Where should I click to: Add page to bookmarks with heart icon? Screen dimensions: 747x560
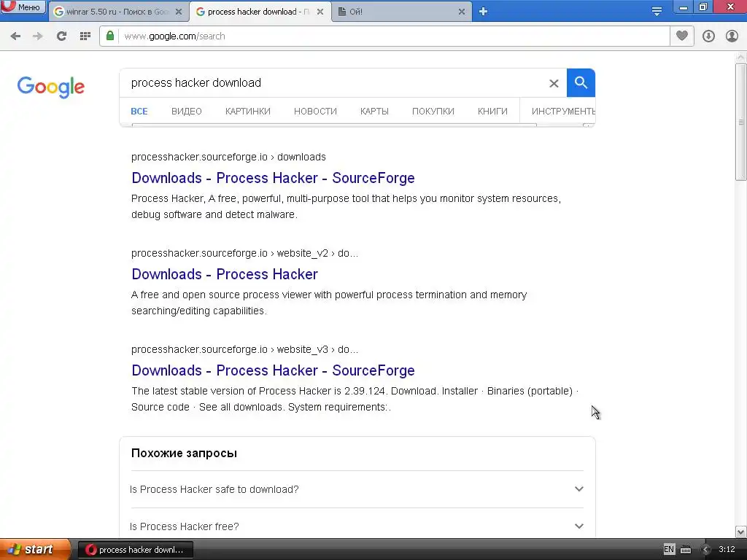(682, 36)
